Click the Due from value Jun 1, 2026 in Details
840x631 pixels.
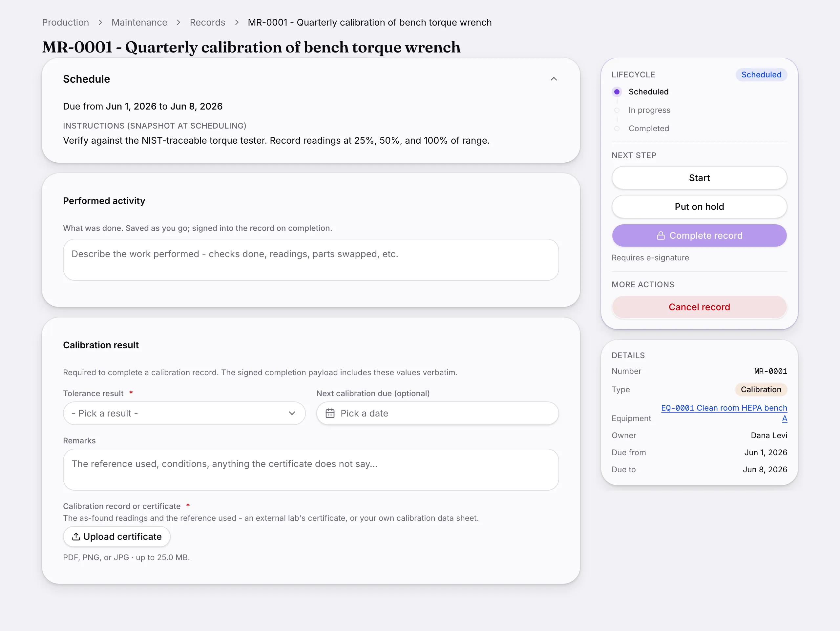pyautogui.click(x=766, y=453)
